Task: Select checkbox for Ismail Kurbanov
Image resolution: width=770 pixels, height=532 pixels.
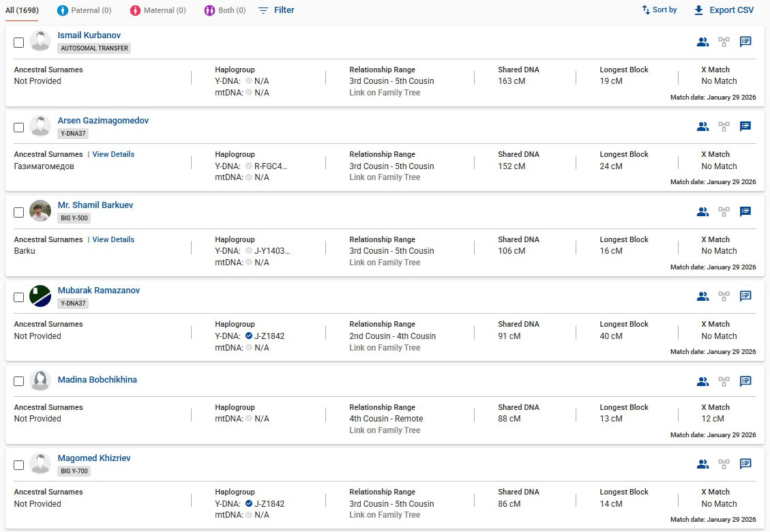Action: coord(18,43)
